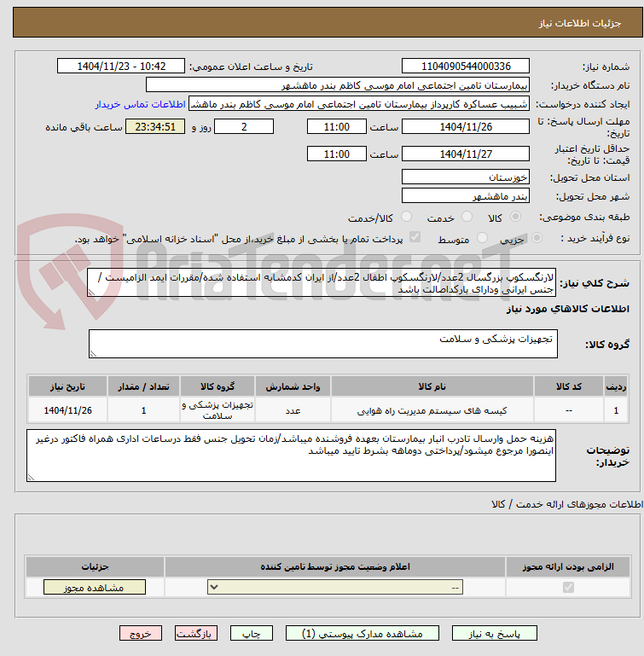The width and height of the screenshot is (644, 656).
Task: Click the پاسخ به نیاز button
Action: [494, 634]
